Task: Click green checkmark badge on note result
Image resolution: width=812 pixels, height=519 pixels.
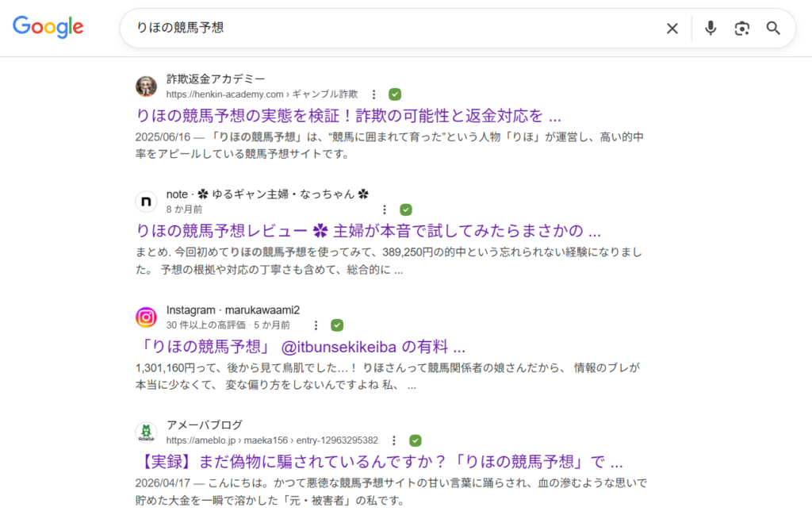Action: [406, 210]
